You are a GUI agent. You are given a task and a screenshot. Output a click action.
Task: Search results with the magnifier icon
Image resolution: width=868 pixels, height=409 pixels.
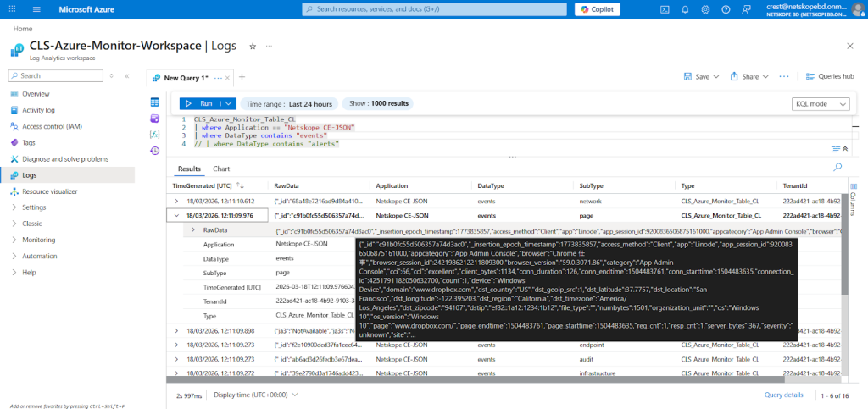[837, 167]
